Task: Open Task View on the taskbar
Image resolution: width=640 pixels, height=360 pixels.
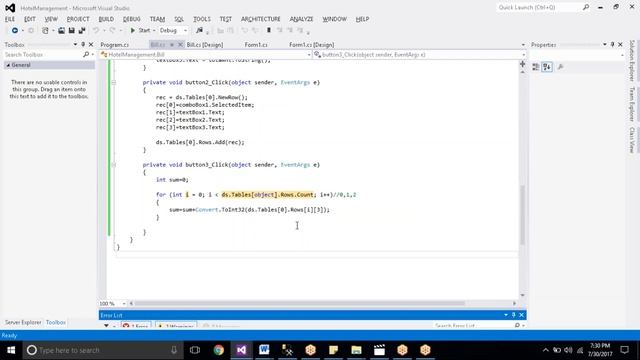Action: click(195, 350)
